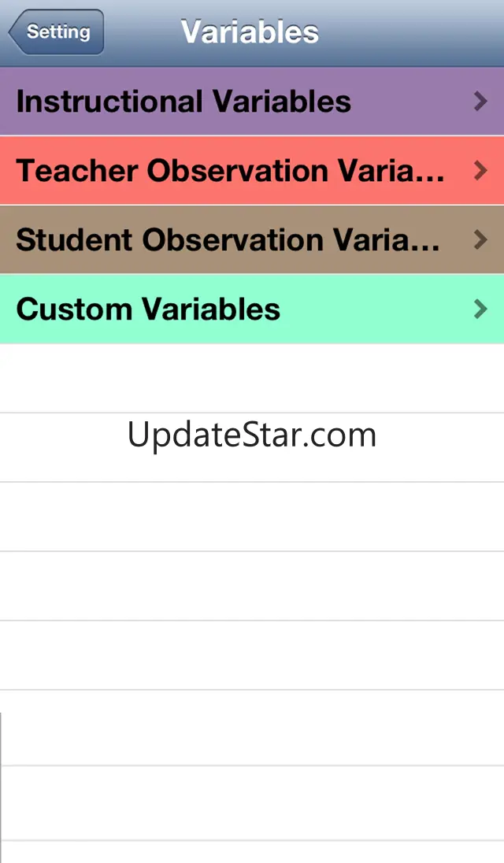Click chevron arrow on Instructional Variables row

pyautogui.click(x=480, y=102)
